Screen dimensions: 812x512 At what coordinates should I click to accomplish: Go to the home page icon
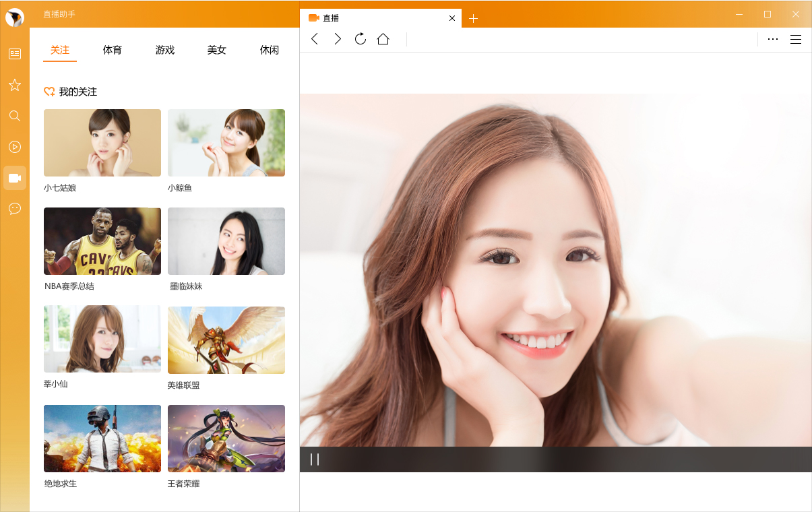[x=383, y=39]
